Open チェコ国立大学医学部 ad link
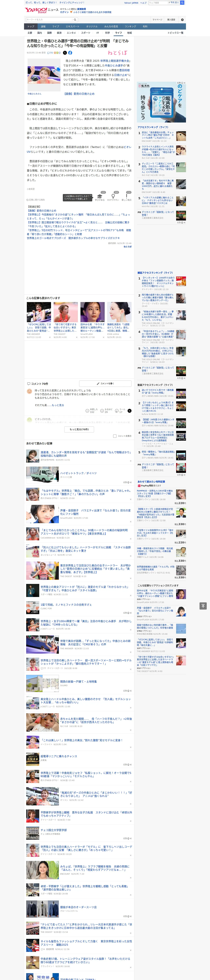Screen dimensions: 210x980 (54, 830)
